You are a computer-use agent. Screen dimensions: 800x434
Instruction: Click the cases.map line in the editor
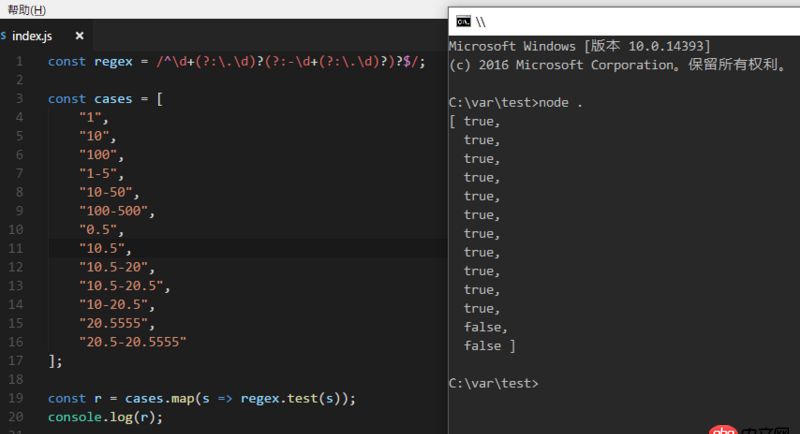[201, 398]
